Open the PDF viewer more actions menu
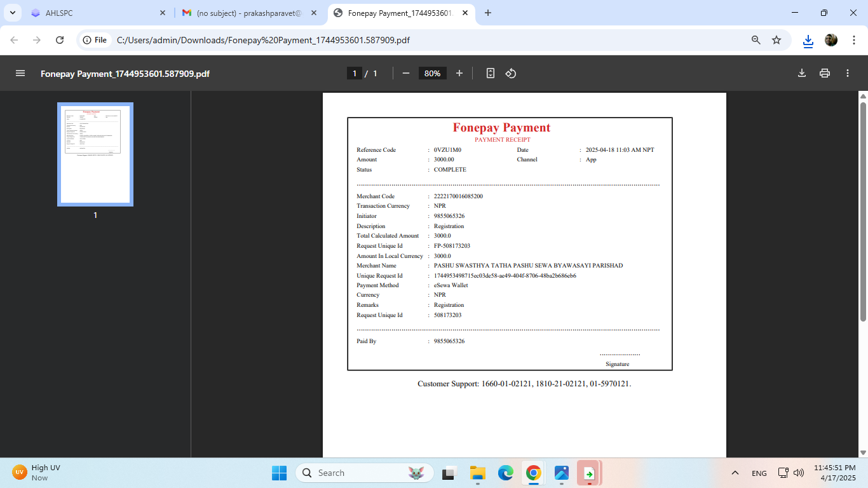 click(x=848, y=73)
